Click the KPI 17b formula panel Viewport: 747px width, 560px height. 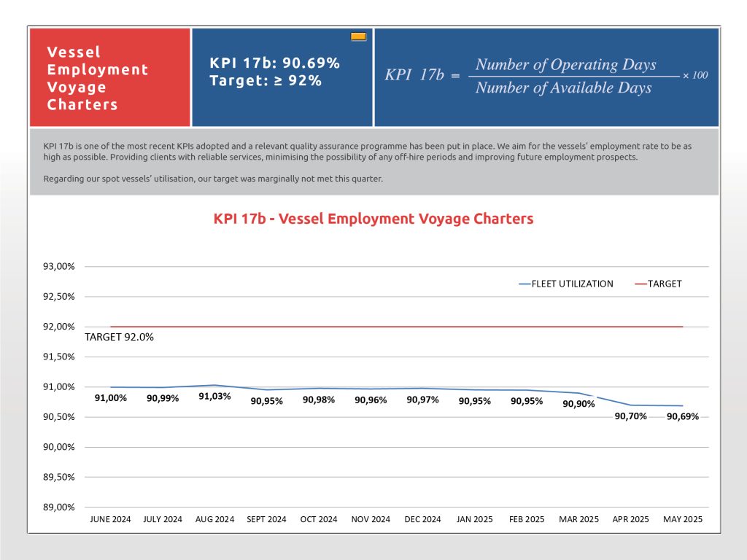coord(546,77)
